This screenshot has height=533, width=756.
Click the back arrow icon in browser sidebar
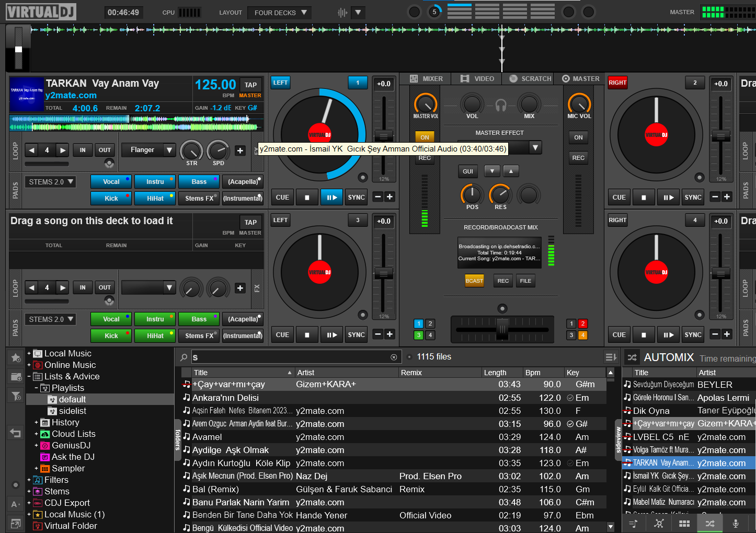pyautogui.click(x=16, y=433)
